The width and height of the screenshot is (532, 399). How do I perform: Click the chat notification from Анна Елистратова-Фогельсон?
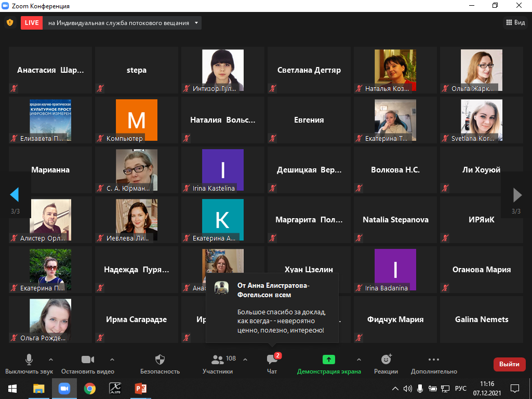click(x=272, y=308)
